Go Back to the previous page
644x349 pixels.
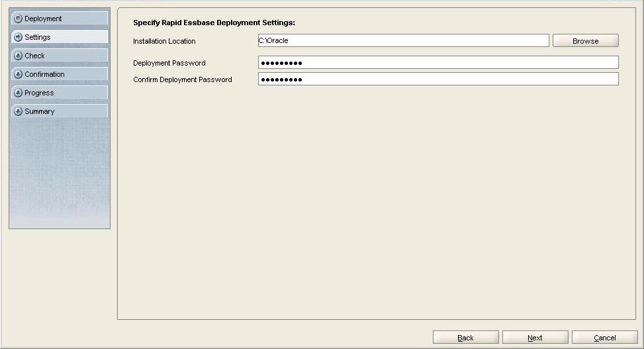(466, 338)
